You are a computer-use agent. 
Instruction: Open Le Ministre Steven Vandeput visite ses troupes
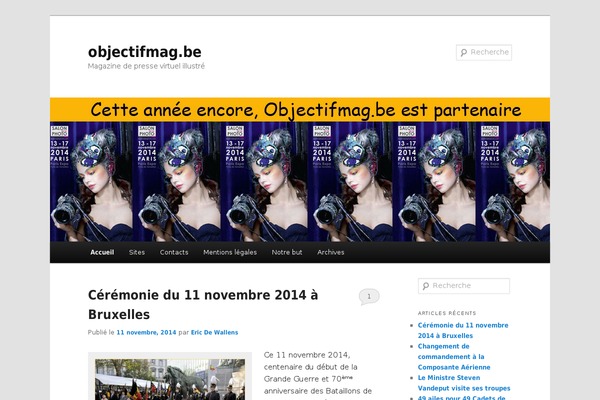coord(464,383)
